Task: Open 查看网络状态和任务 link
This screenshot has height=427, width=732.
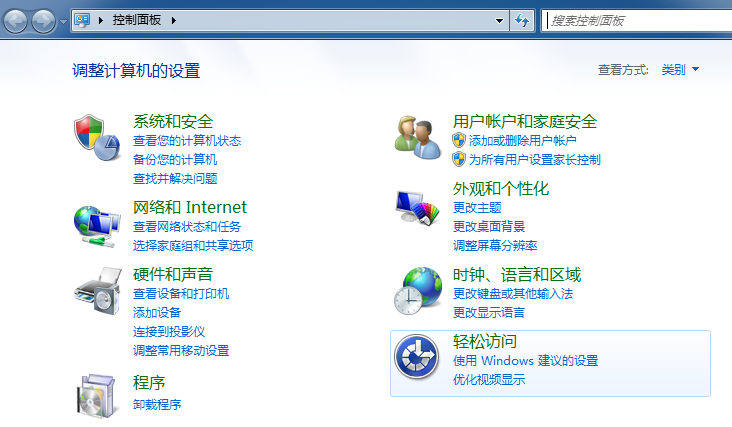Action: click(x=187, y=227)
